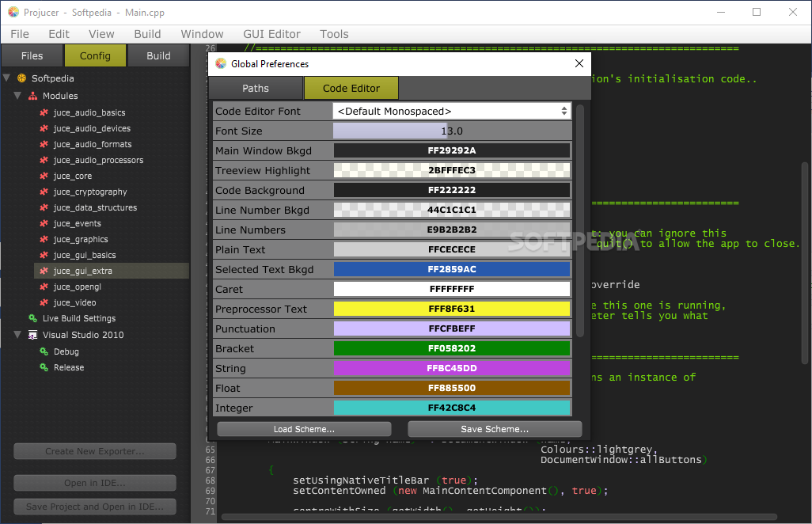Screen dimensions: 812x524
Task: Switch to the Build tab in sidebar
Action: click(158, 55)
